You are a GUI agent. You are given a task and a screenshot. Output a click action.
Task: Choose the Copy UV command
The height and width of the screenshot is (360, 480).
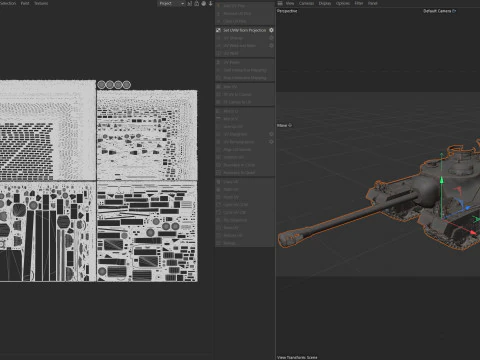(245, 182)
